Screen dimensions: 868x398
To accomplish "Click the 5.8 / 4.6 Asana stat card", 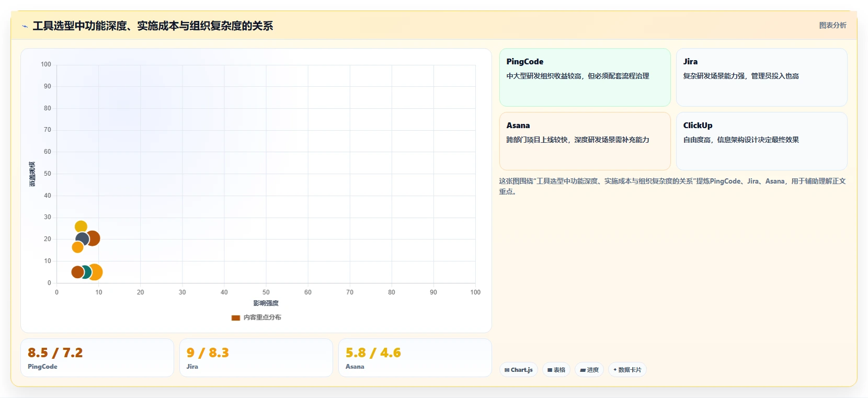I will click(415, 358).
